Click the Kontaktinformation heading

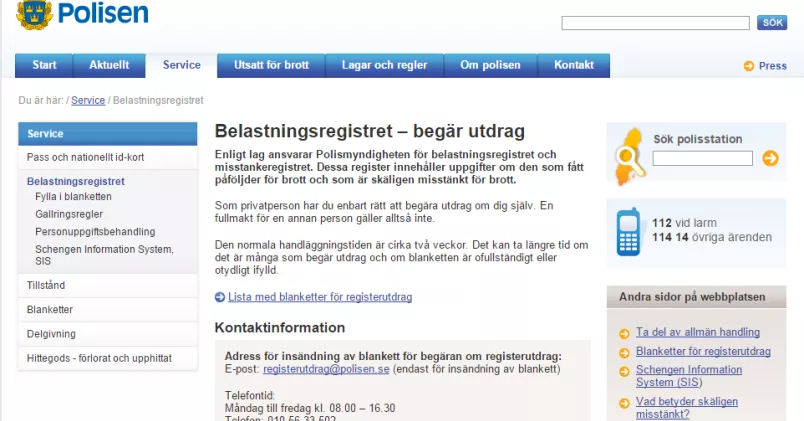(279, 328)
